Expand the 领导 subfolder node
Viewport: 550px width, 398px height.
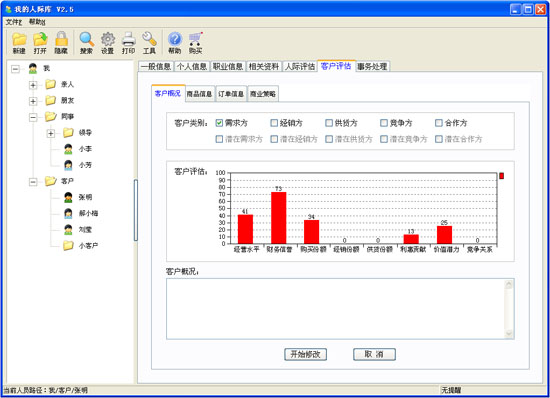click(x=51, y=133)
